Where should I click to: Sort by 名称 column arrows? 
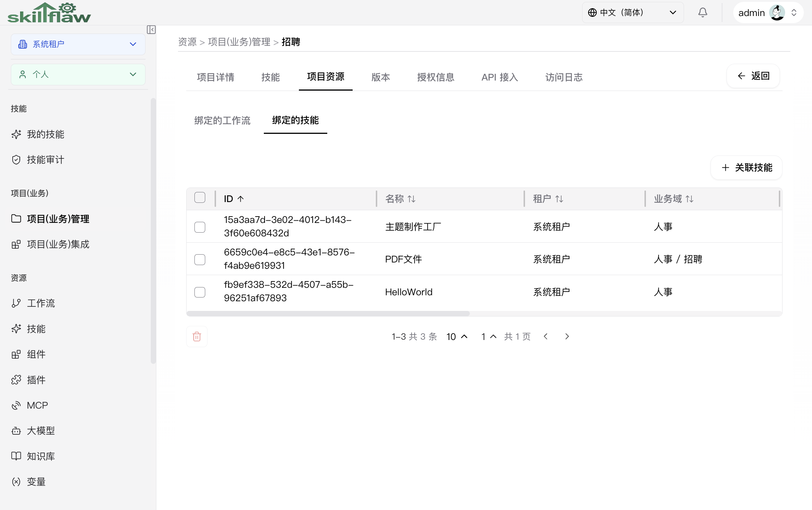(x=412, y=199)
